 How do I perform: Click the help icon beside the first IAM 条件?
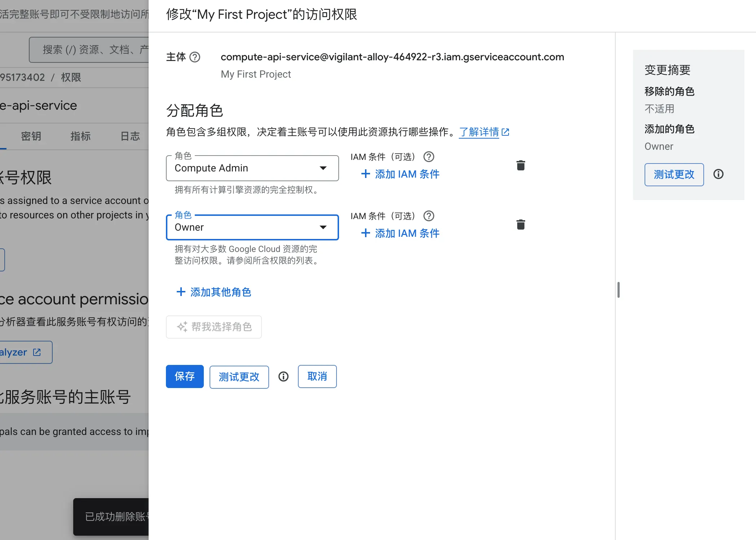pos(428,157)
